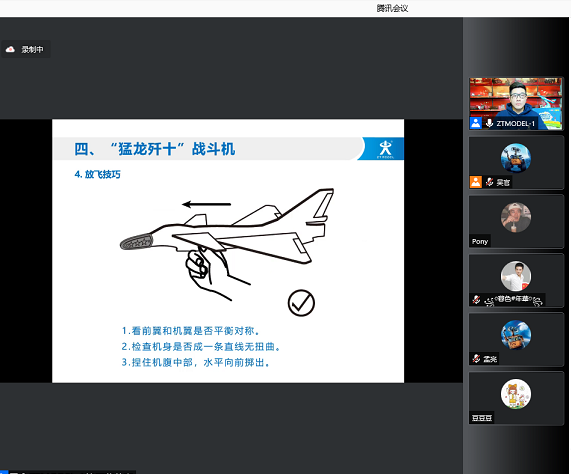The width and height of the screenshot is (571, 474).
Task: Click muted microphone icon beside orange co-host icon
Action: (x=489, y=182)
